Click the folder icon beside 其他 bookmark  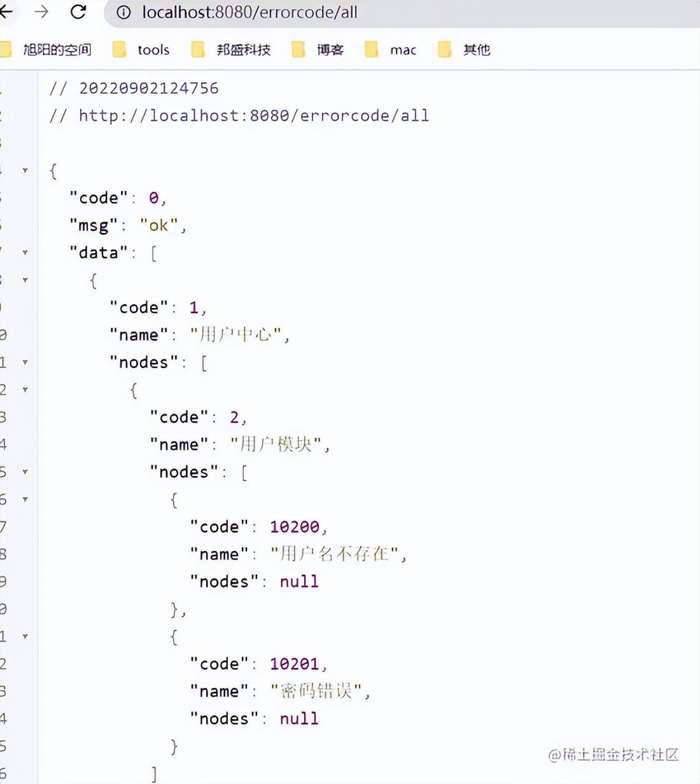[444, 49]
